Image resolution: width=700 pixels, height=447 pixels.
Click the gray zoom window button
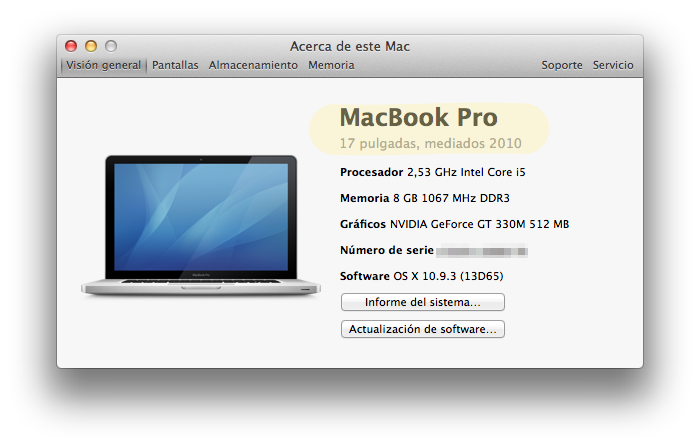[111, 46]
